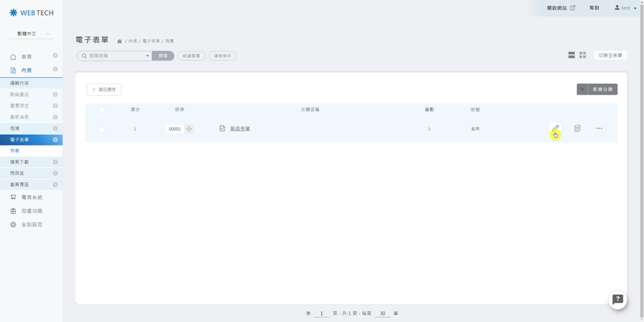Image resolution: width=644 pixels, height=322 pixels.
Task: Open the 繁體中文 language dropdown
Action: point(31,33)
